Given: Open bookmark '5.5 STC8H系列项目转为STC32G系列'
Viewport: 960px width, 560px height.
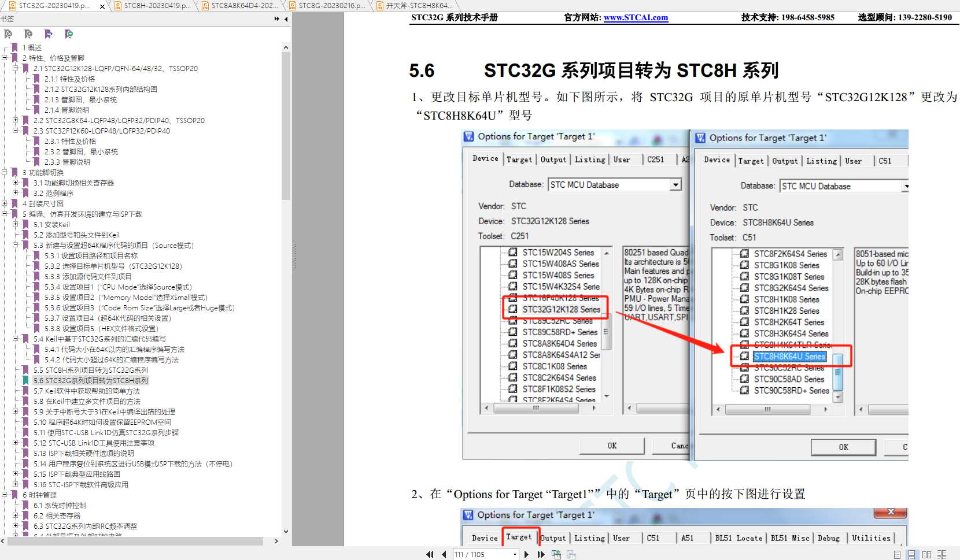Looking at the screenshot, I should (x=90, y=370).
